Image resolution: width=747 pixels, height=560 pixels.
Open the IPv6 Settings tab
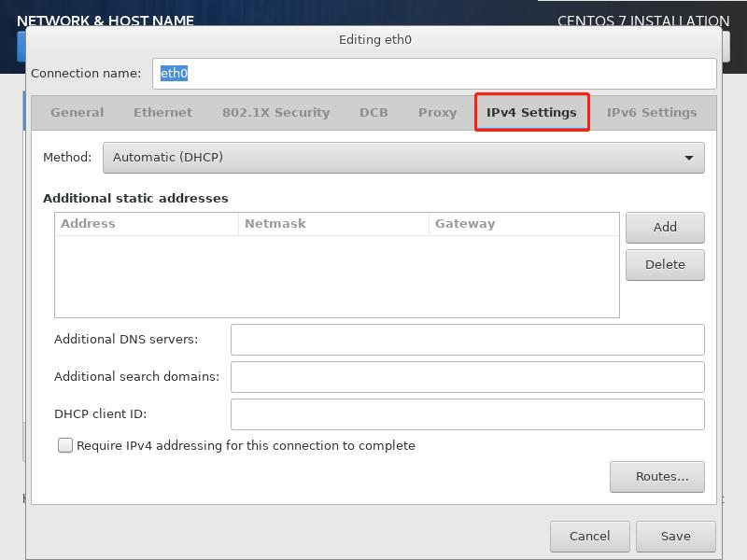(x=651, y=112)
